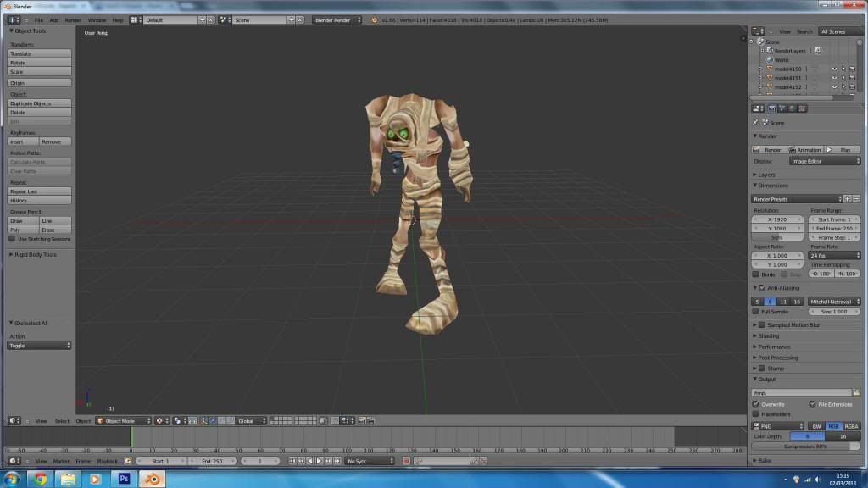Open the Window menu
Image resolution: width=868 pixels, height=488 pixels.
(x=97, y=20)
